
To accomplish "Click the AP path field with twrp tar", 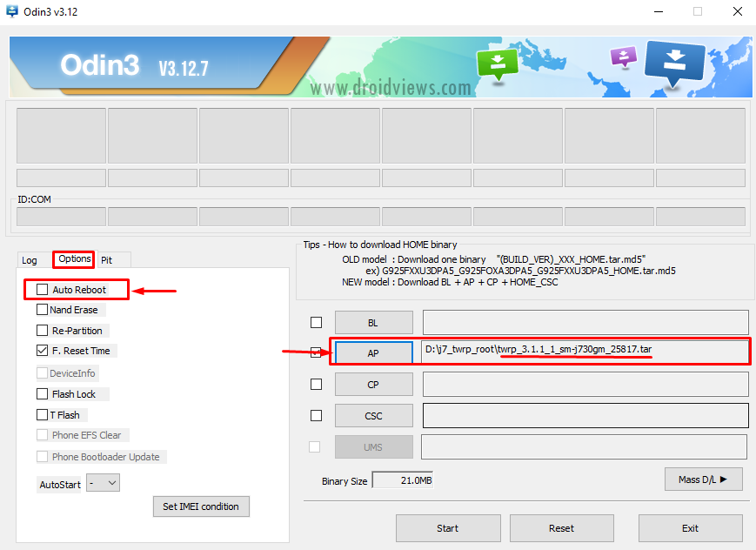I will [x=585, y=352].
